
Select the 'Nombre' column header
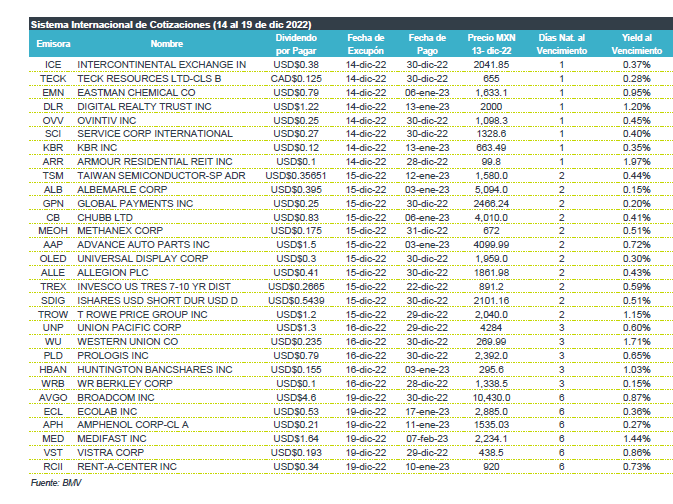pos(167,44)
